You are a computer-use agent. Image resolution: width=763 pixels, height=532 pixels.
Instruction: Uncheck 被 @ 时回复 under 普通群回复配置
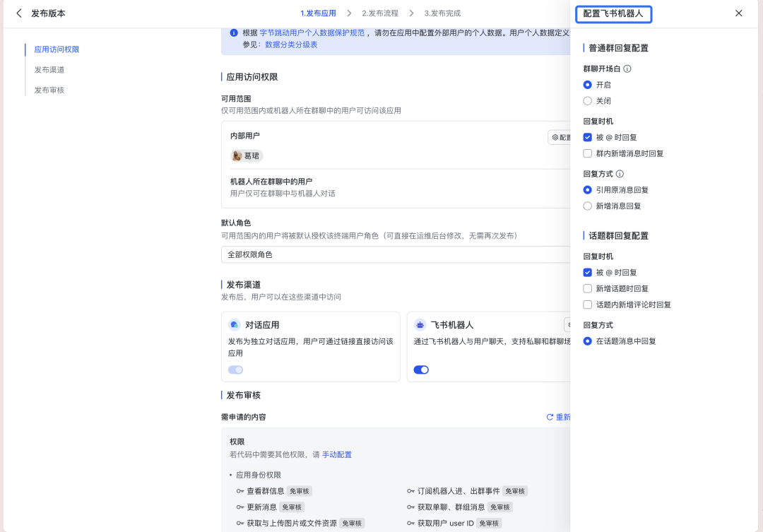coord(587,137)
